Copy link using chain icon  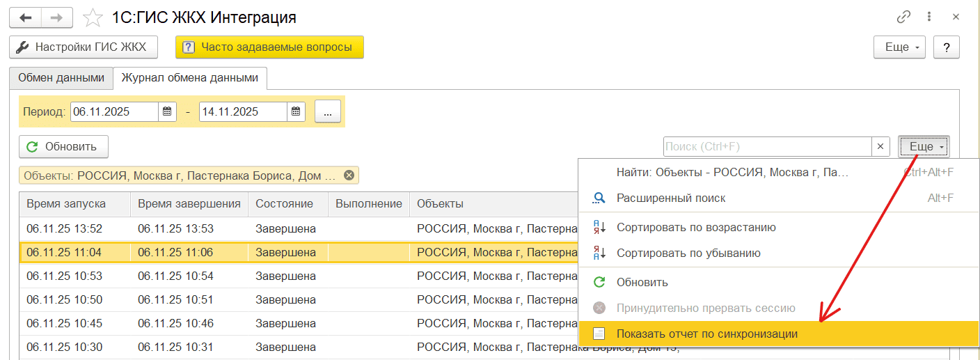pyautogui.click(x=904, y=17)
